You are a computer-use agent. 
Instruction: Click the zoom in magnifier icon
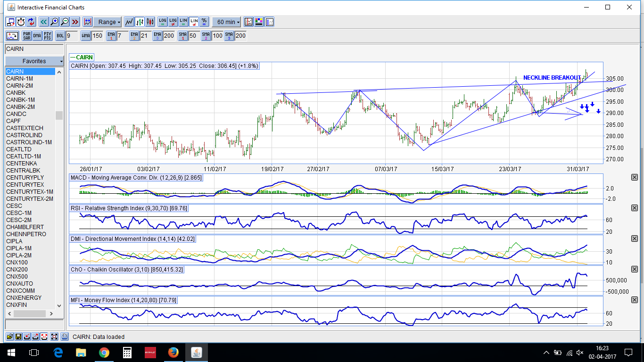click(54, 22)
